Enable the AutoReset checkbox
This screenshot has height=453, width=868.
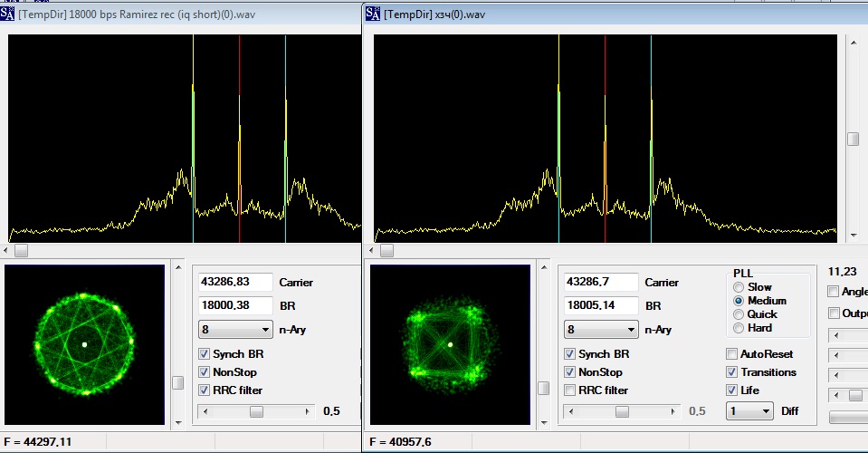[x=732, y=354]
